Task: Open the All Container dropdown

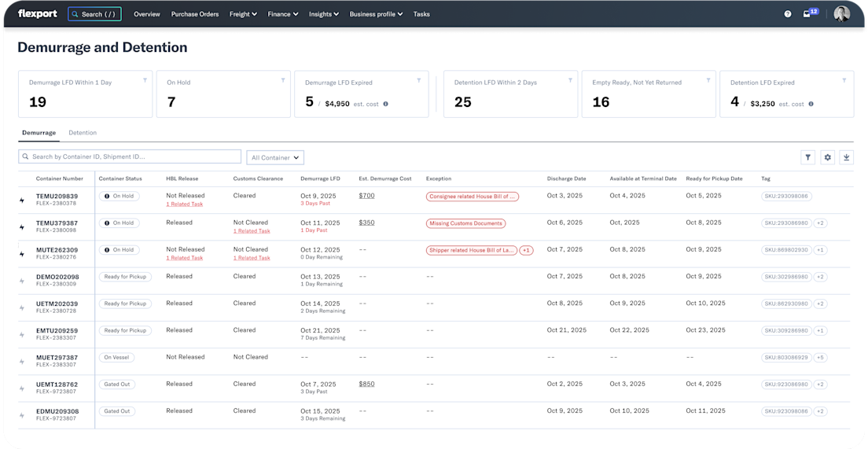Action: pyautogui.click(x=275, y=158)
